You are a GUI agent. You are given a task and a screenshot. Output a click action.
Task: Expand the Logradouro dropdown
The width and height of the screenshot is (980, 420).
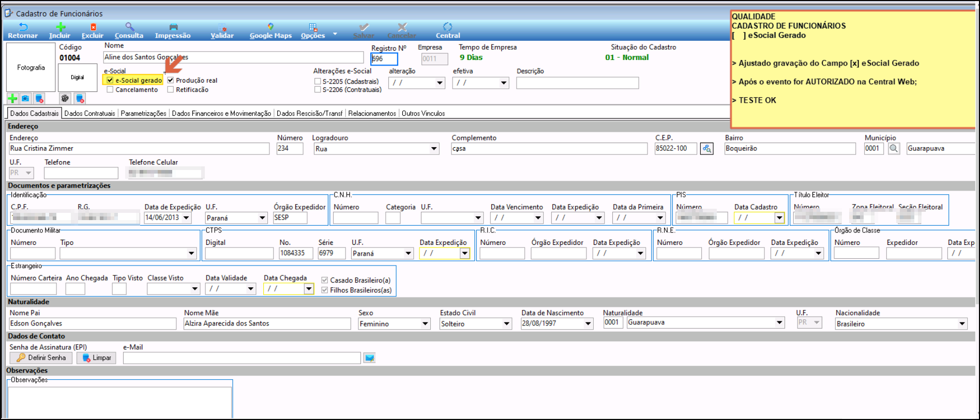click(434, 149)
